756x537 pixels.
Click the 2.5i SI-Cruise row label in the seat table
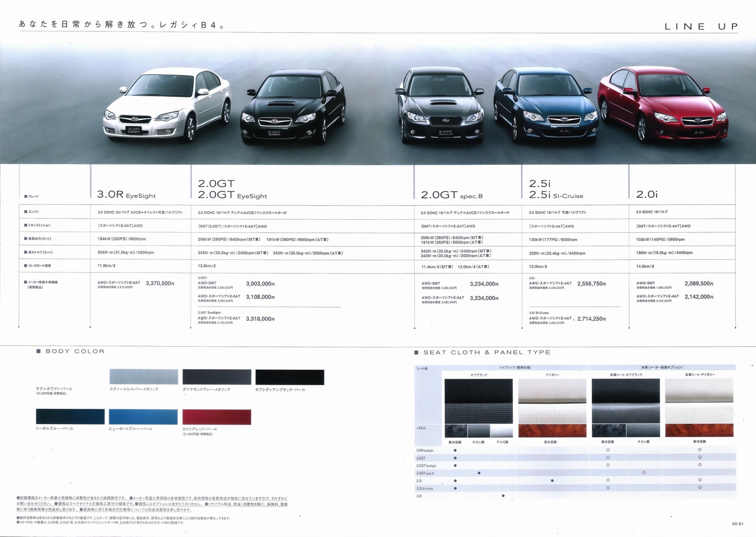(425, 489)
